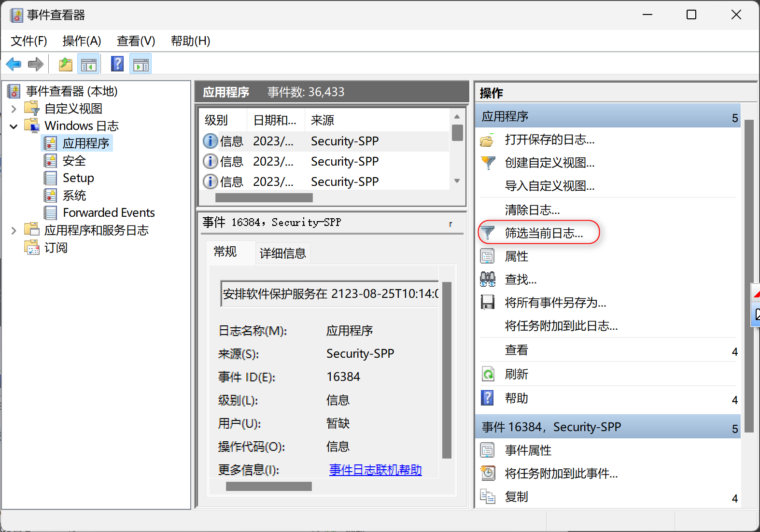Open the 查看 submenu arrow

click(734, 351)
